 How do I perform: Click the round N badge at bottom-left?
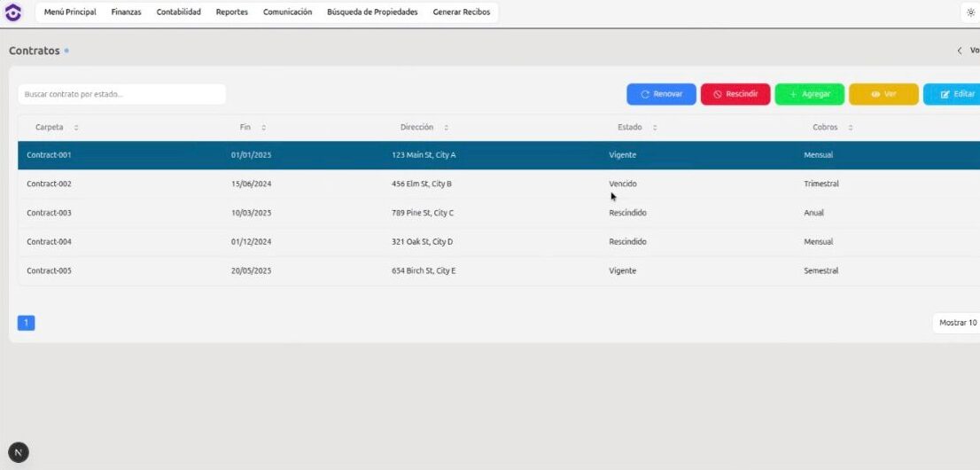point(18,452)
